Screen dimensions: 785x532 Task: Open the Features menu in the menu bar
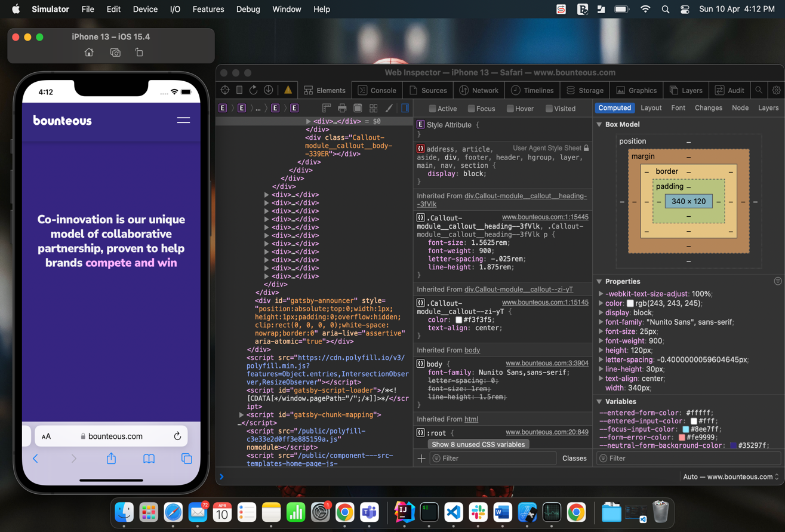208,9
